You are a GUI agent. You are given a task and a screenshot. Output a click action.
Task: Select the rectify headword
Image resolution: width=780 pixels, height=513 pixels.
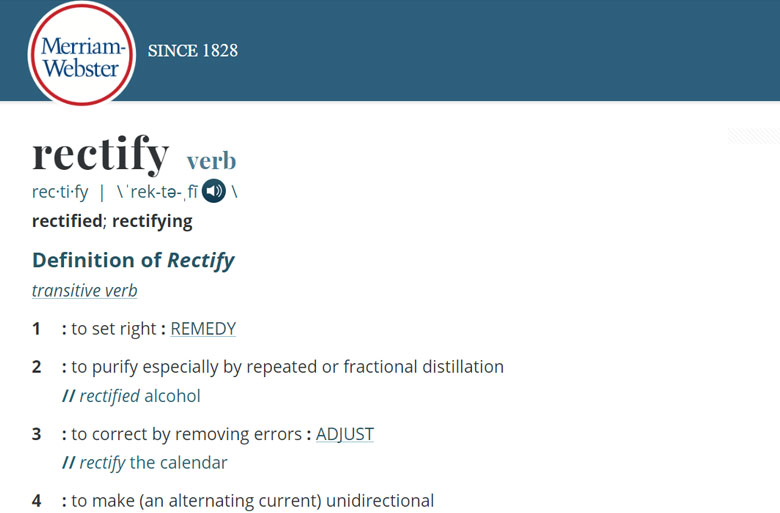(x=101, y=154)
